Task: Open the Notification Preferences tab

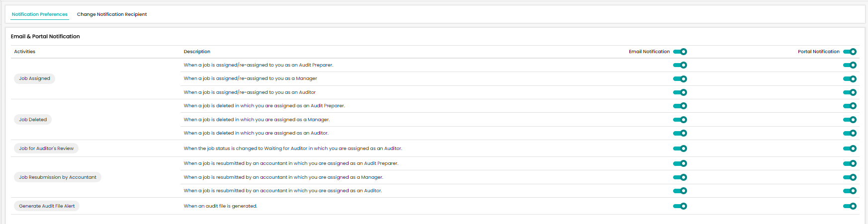Action: [x=40, y=14]
